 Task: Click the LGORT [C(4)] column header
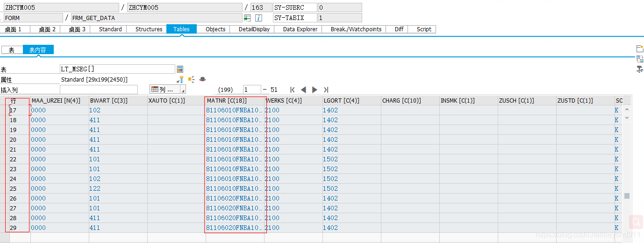[351, 100]
